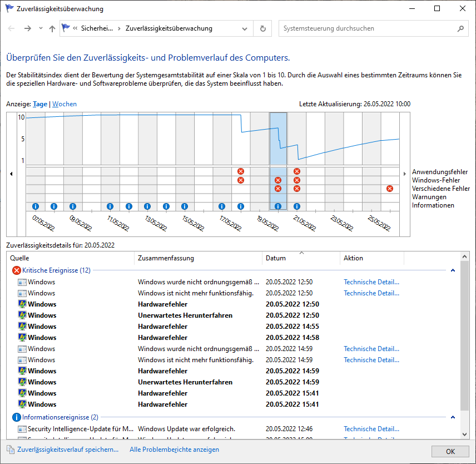Click Zuverlässigkeitsverlauf speichern link
The image size is (476, 464).
(68, 450)
